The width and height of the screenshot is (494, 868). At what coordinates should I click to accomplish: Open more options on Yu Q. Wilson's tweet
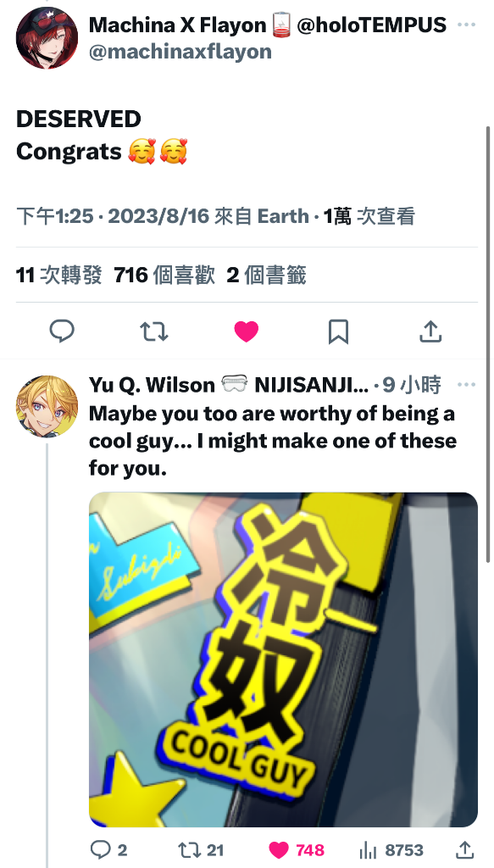click(466, 385)
